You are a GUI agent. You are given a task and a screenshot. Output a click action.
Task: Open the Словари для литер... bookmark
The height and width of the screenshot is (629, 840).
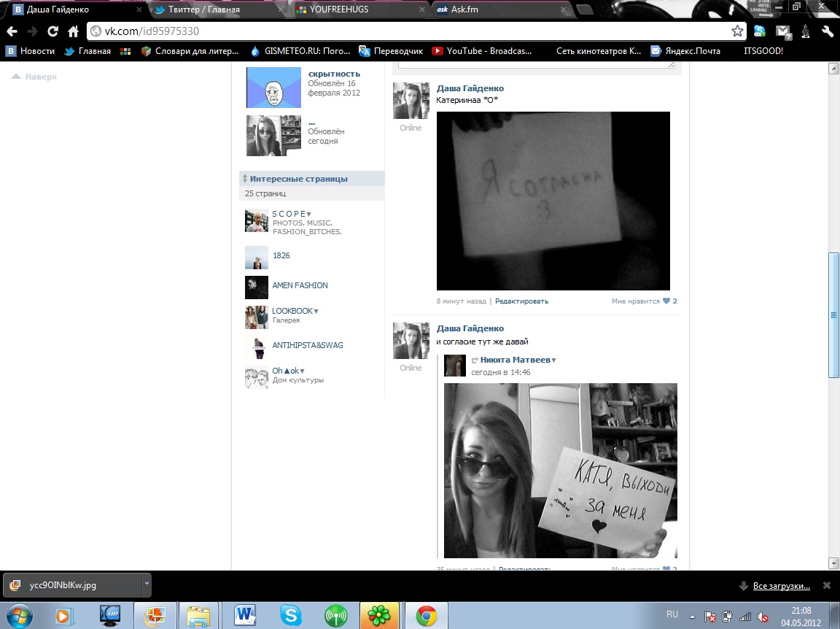point(190,51)
